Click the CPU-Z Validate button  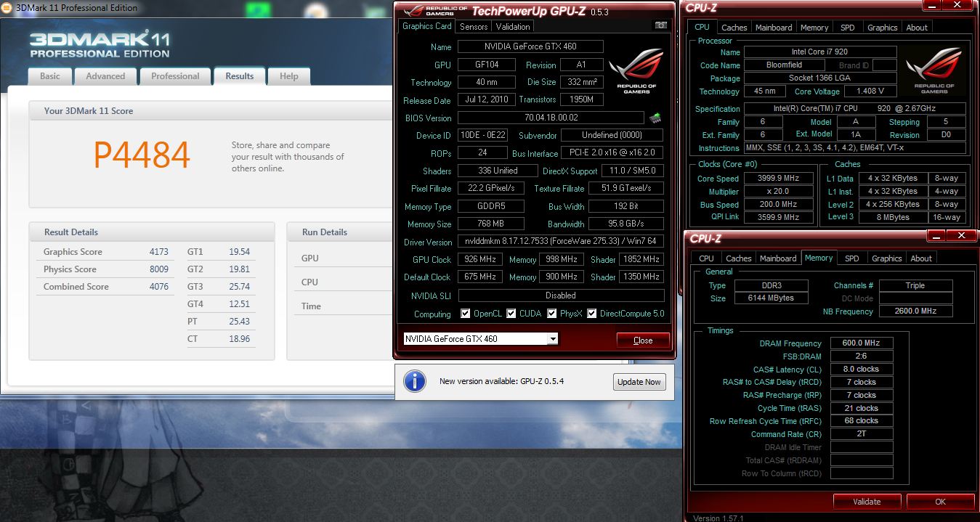(867, 501)
